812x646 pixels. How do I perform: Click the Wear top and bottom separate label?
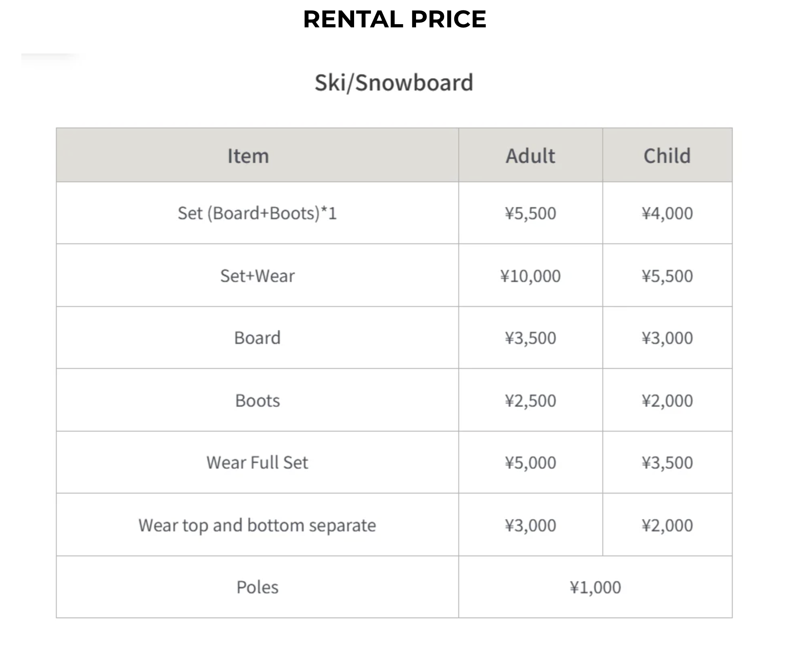[257, 525]
